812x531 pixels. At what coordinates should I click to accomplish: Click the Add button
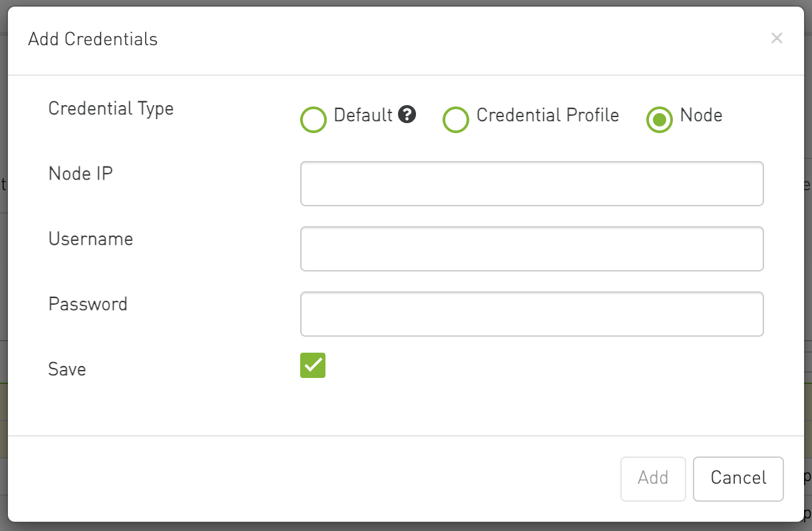click(x=653, y=478)
